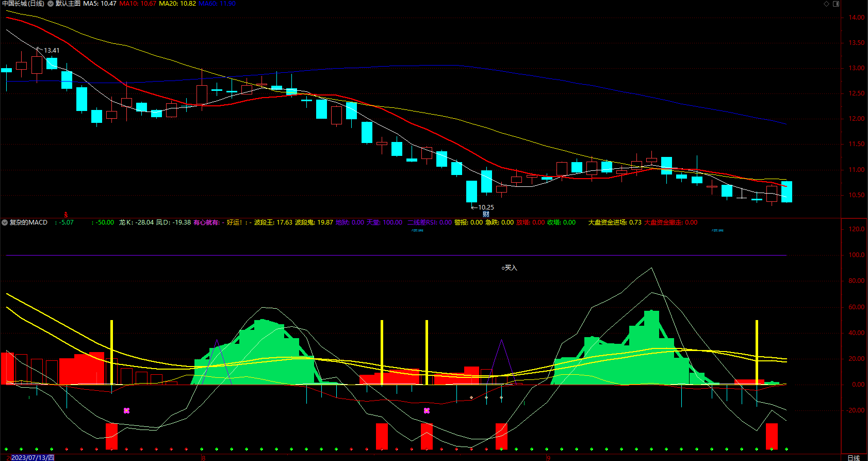Open the 默认主图 indicator dropdown arrow
This screenshot has width=868, height=461.
[x=51, y=4]
